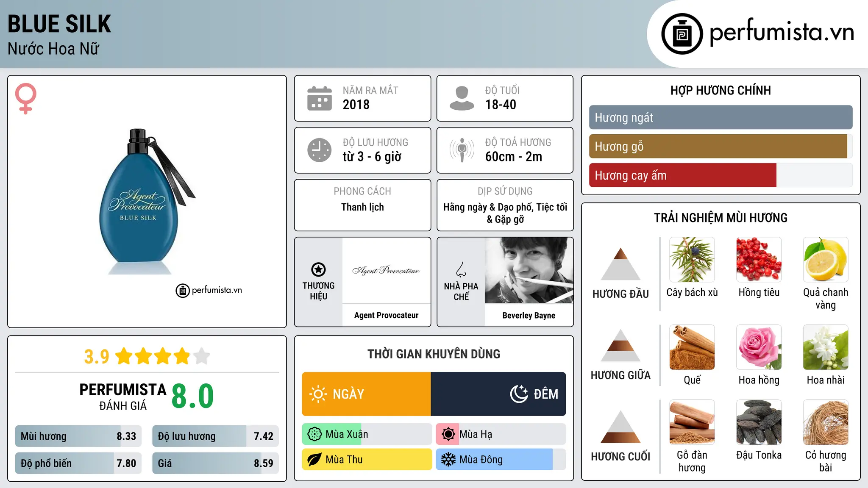
Task: Click the perfumista.vn perfume bottle logo icon
Action: point(682,34)
